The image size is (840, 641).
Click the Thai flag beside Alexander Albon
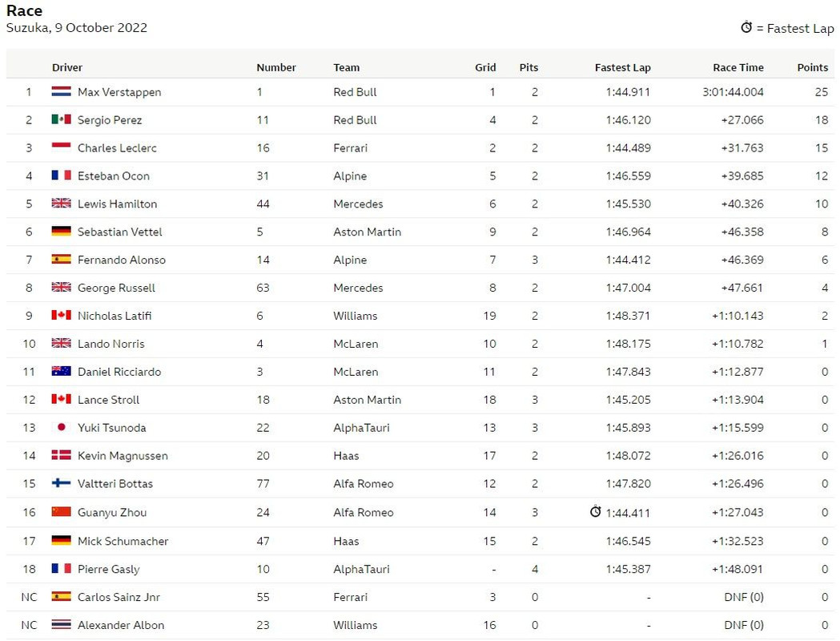pos(61,624)
